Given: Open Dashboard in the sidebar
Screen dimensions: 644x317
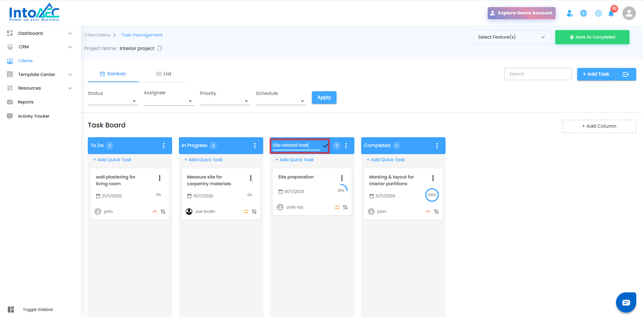Looking at the screenshot, I should (x=30, y=33).
